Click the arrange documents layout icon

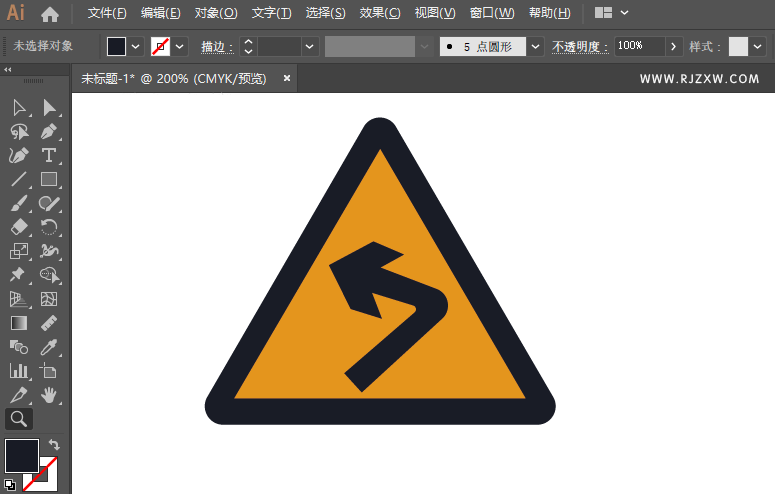[603, 13]
